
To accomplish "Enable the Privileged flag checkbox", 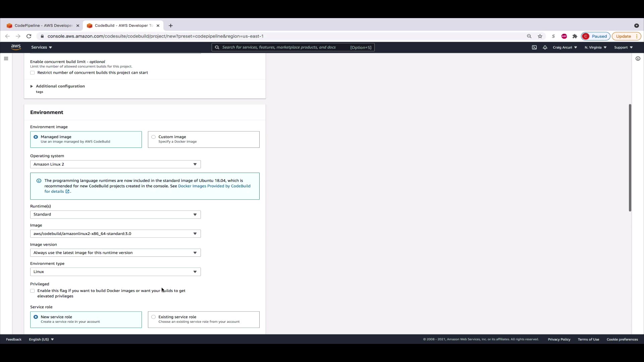I will point(33,291).
